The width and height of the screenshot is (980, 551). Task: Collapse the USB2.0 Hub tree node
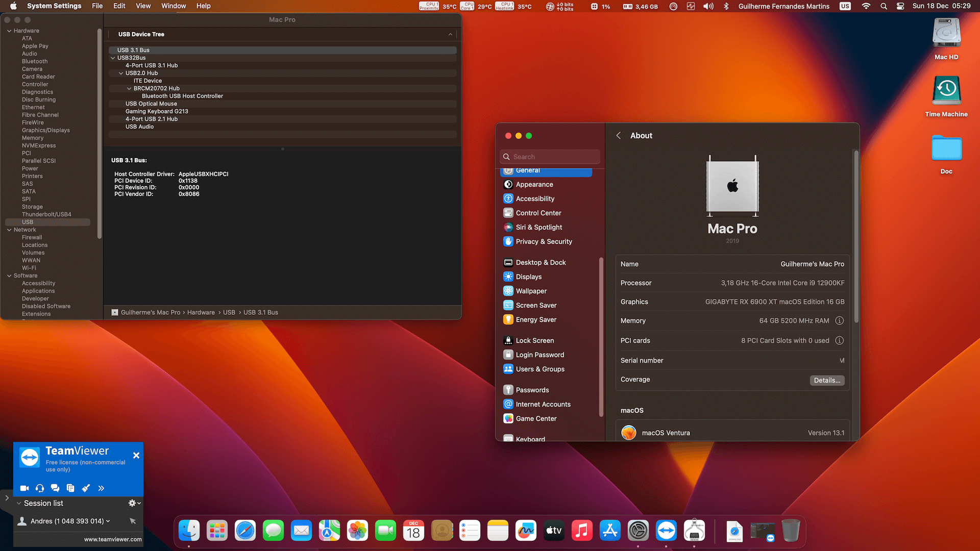[121, 73]
